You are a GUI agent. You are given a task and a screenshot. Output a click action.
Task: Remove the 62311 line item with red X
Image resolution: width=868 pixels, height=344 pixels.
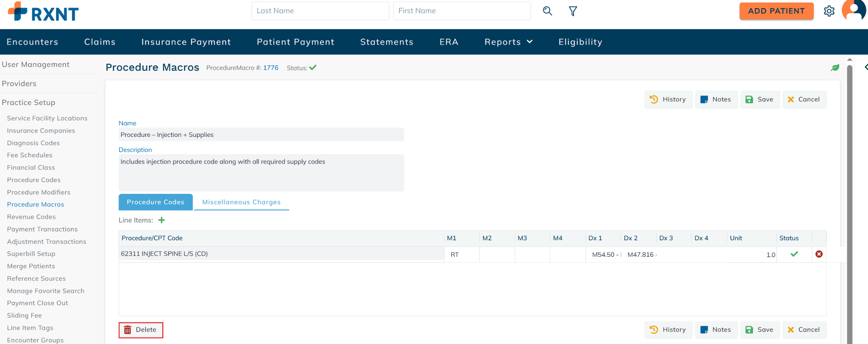point(819,254)
